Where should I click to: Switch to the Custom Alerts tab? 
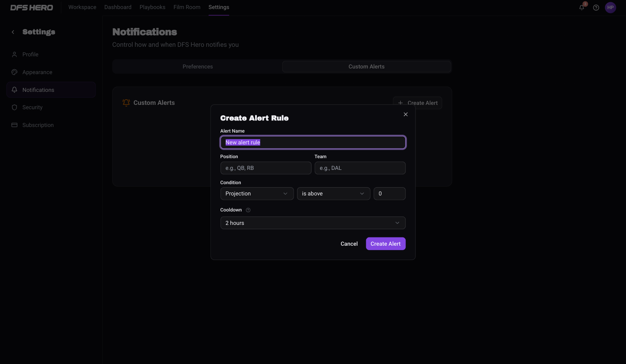pos(367,67)
